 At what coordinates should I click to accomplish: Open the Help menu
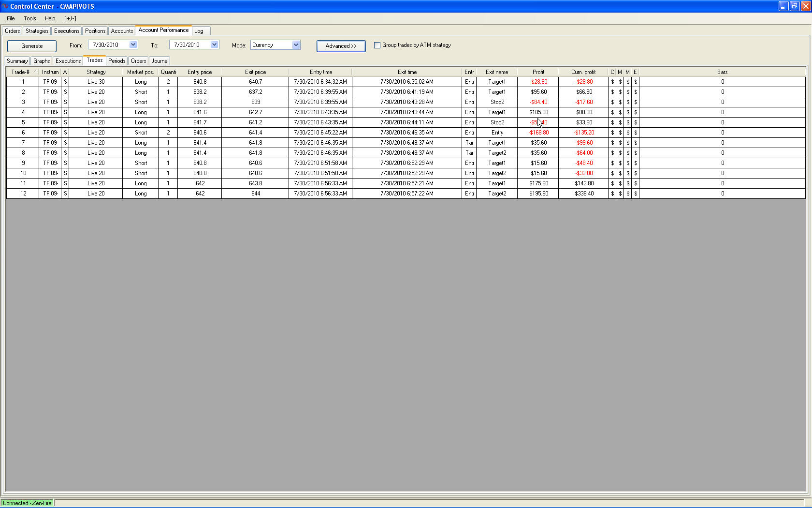click(50, 18)
